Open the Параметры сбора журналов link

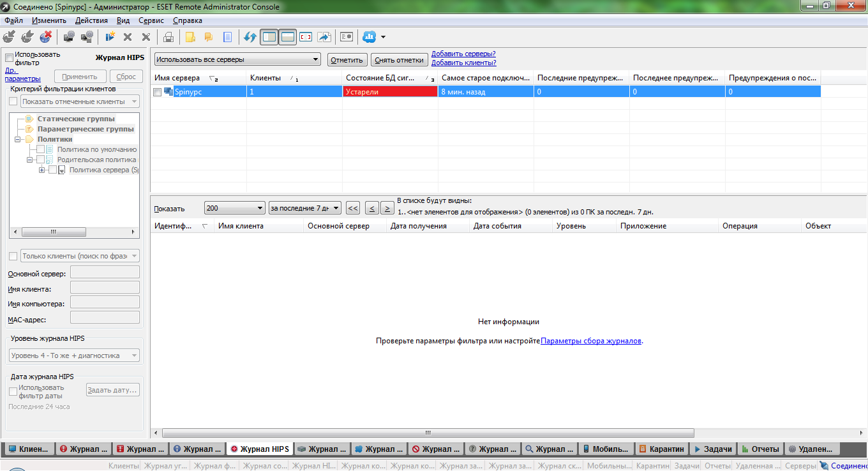pyautogui.click(x=591, y=341)
